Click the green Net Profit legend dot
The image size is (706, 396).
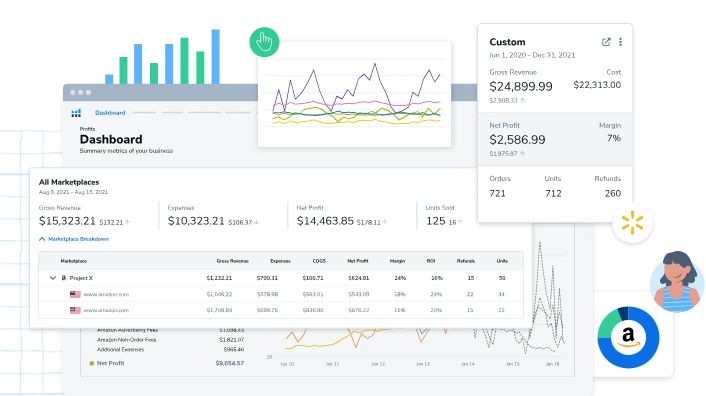click(92, 363)
